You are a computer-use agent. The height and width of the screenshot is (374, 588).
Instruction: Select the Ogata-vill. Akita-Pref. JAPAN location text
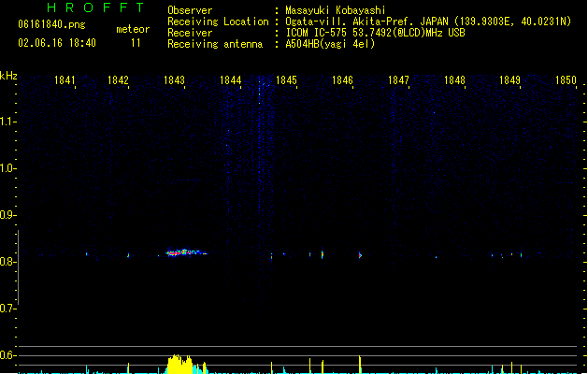[428, 22]
